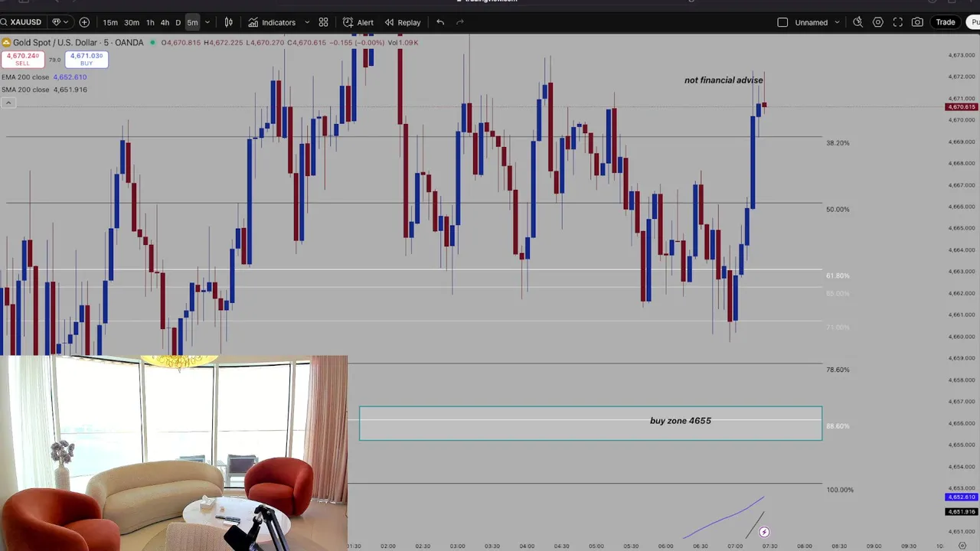Expand the timeframe dropdown arrow
Image resolution: width=980 pixels, height=551 pixels.
point(207,22)
